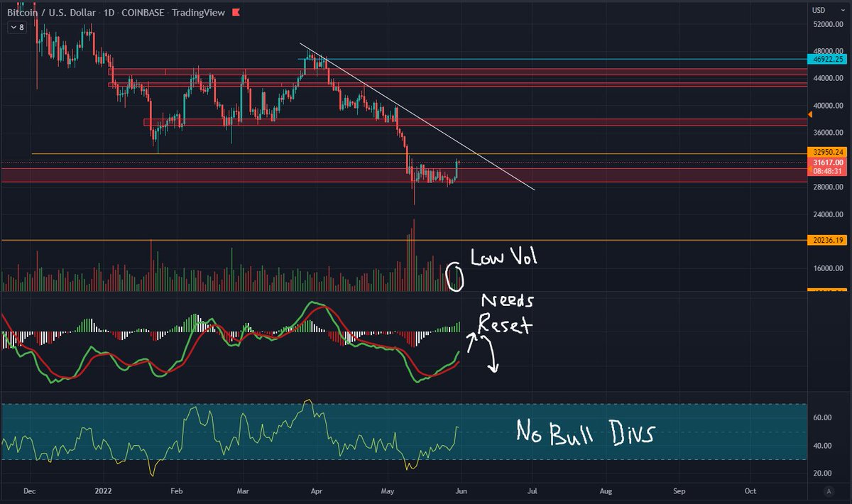Click the Dec label on time axis

point(28,491)
